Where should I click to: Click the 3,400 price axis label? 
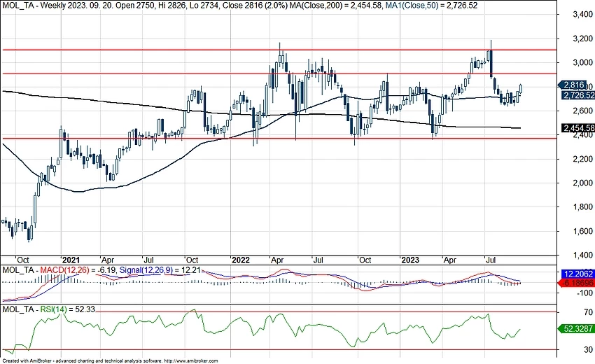[x=582, y=15]
